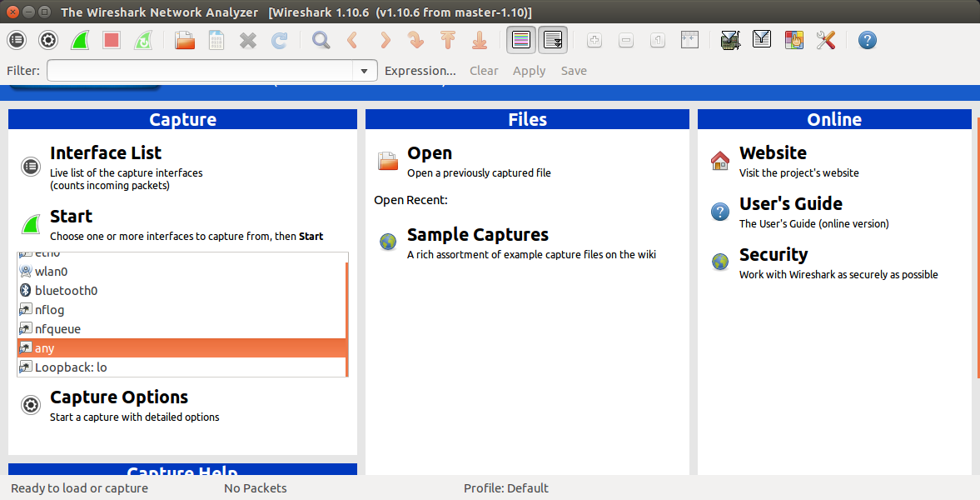This screenshot has width=980, height=500.
Task: Click Profile: Default in status bar
Action: pos(505,488)
